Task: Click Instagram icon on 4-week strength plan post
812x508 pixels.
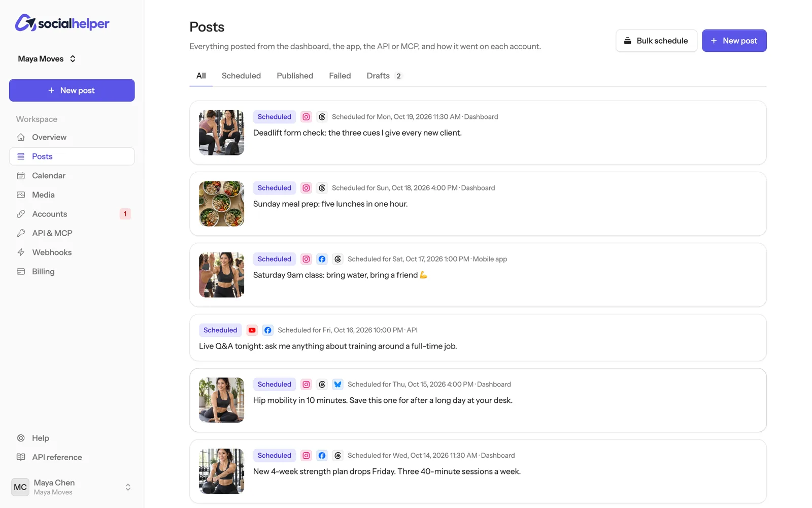Action: click(x=306, y=456)
